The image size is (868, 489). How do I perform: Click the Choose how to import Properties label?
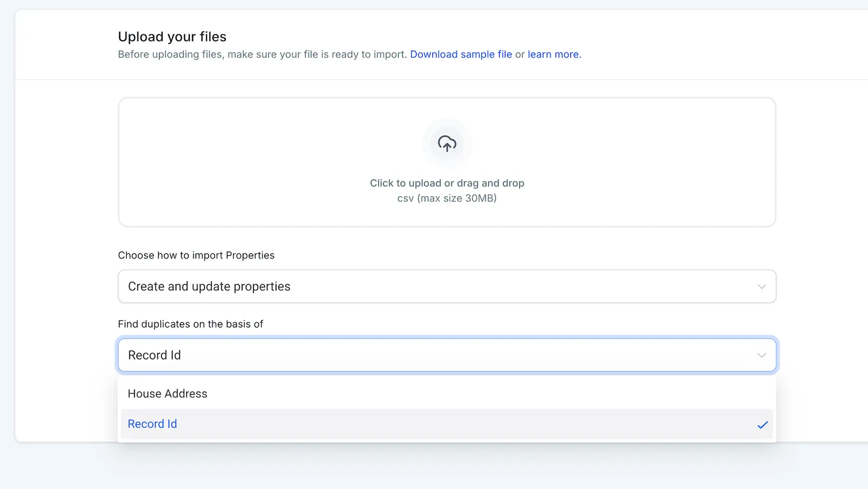(x=196, y=255)
